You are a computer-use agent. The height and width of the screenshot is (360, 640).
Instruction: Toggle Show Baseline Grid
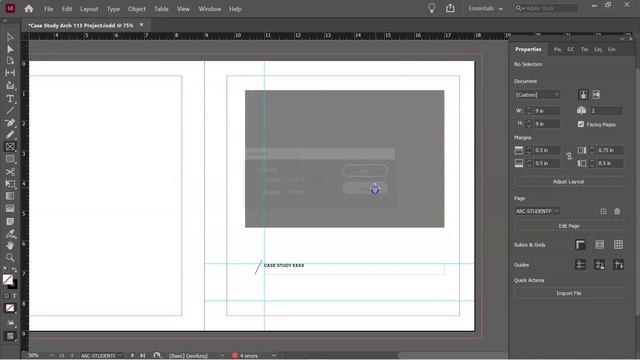(x=599, y=244)
